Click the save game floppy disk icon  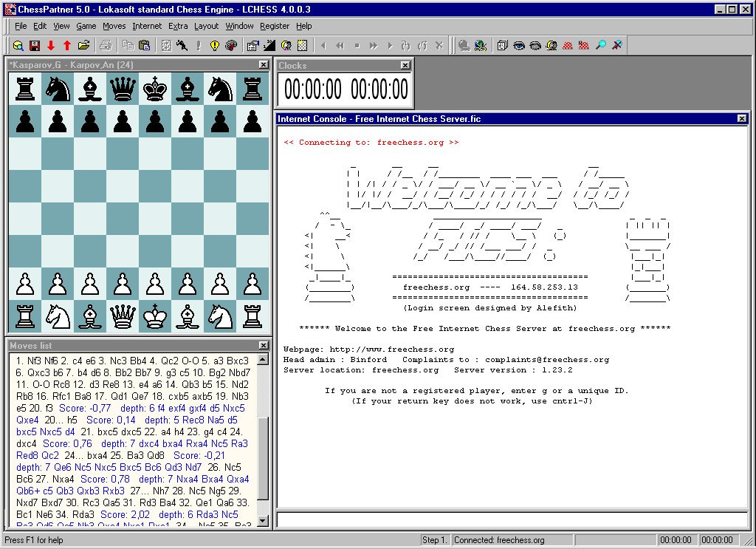[x=35, y=45]
